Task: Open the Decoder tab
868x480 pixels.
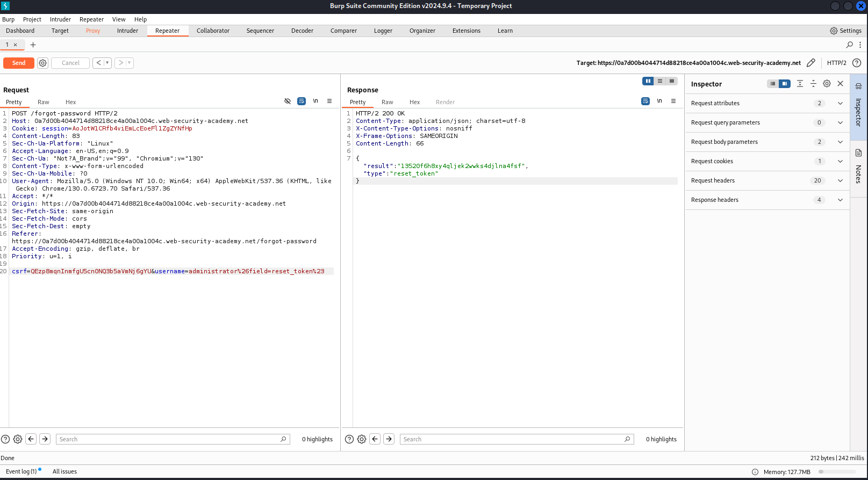Action: tap(302, 31)
